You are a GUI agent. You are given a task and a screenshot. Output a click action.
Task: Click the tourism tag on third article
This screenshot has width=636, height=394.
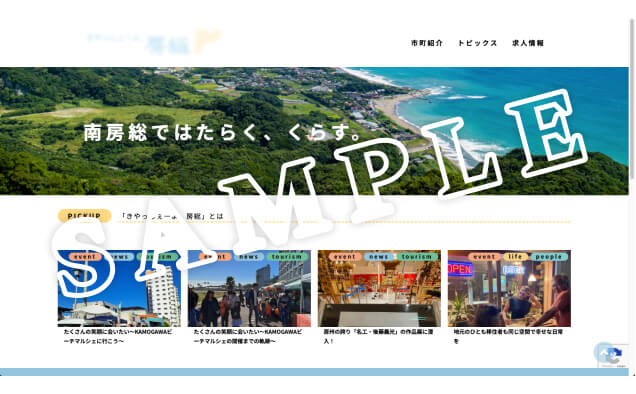click(x=417, y=256)
